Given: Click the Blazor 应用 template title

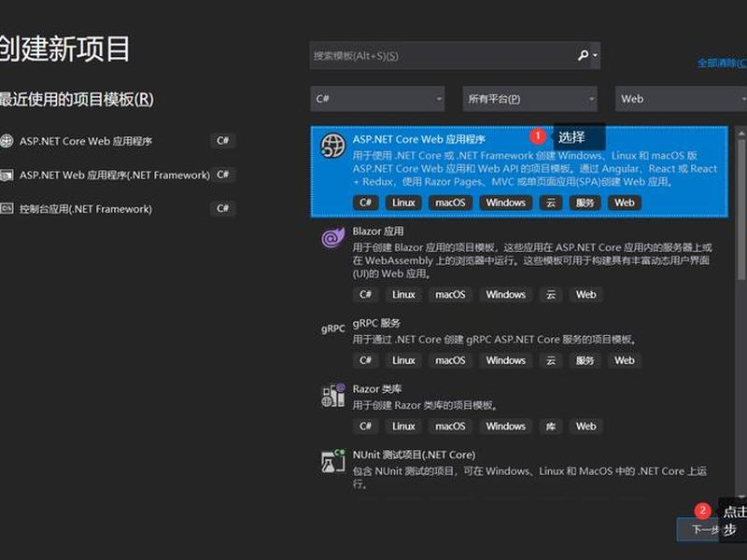Looking at the screenshot, I should (x=378, y=231).
